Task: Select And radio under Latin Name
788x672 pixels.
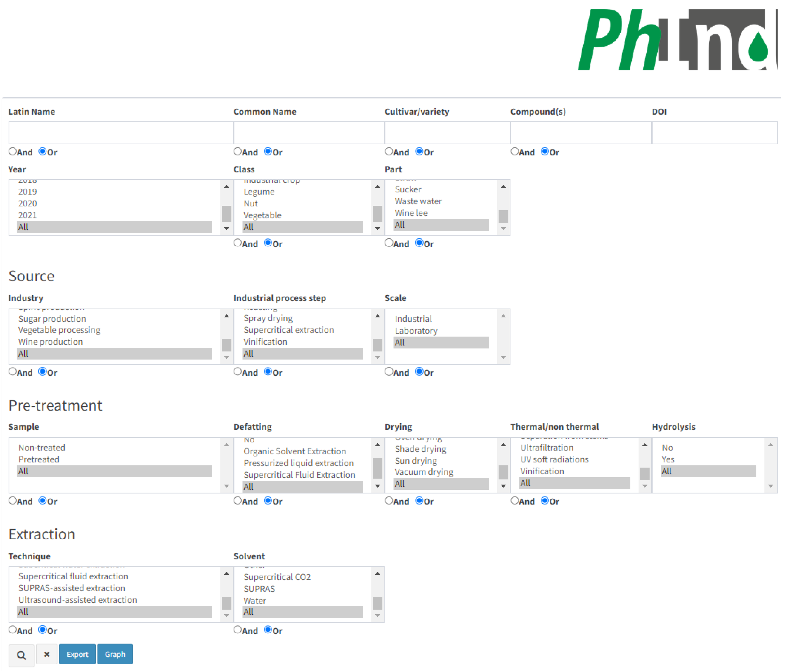Action: coord(13,152)
